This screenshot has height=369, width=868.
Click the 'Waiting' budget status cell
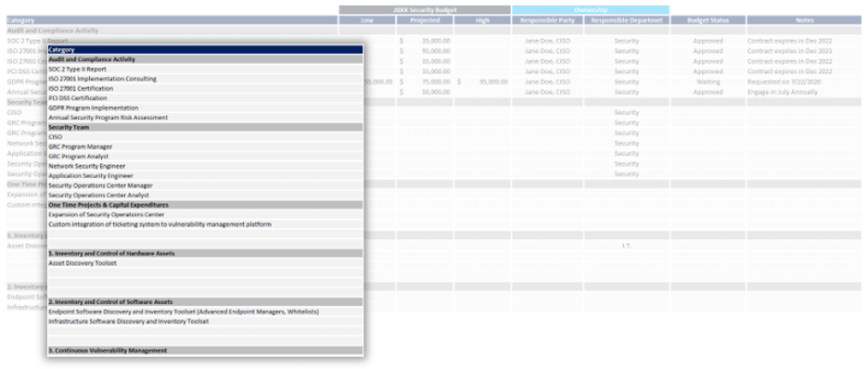click(x=708, y=82)
